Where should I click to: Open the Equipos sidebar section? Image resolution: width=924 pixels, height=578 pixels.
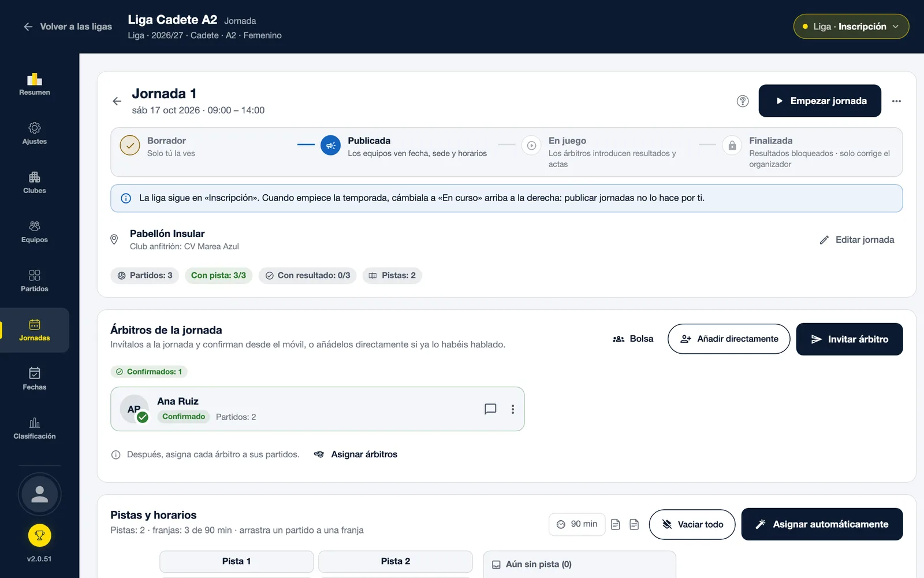pyautogui.click(x=35, y=232)
